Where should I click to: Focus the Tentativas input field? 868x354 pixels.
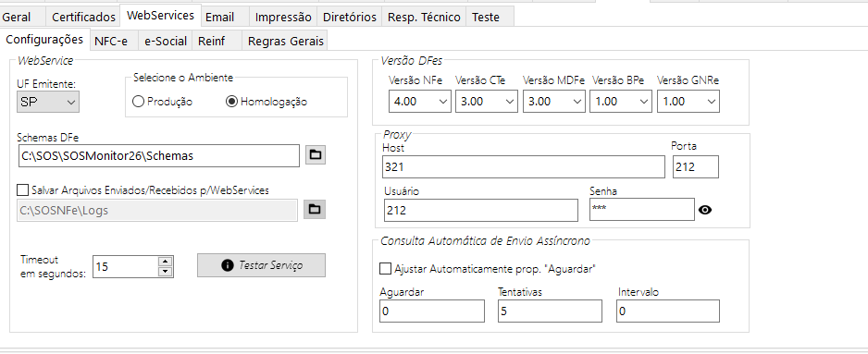(x=550, y=311)
